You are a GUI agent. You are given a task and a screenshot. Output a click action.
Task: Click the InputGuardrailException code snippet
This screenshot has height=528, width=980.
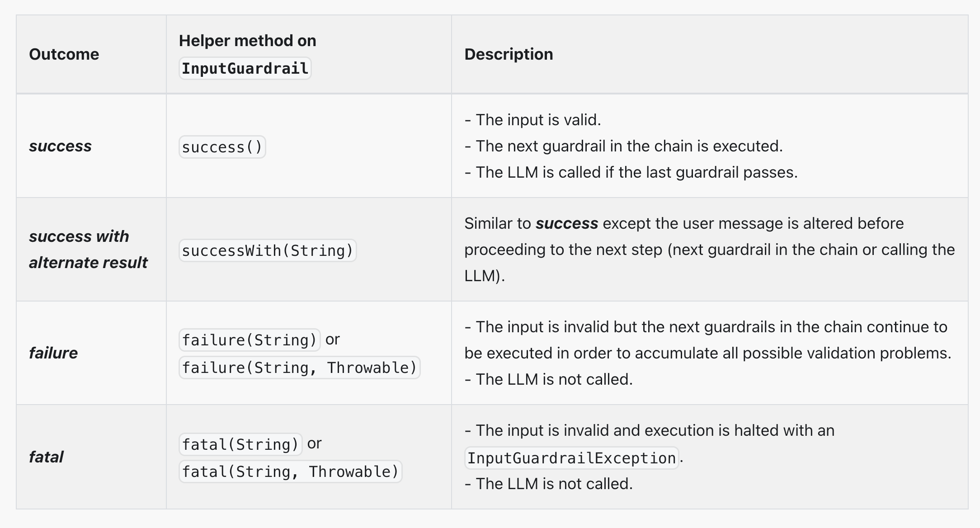[x=571, y=458]
